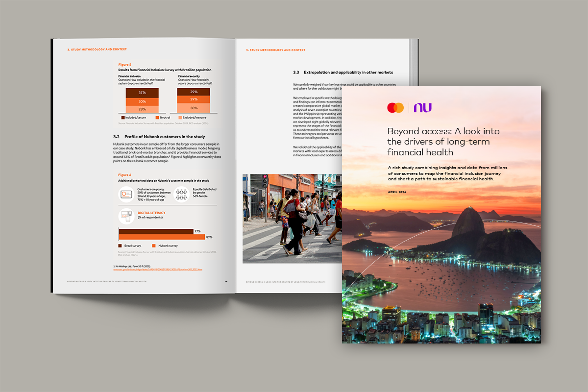Click the 3.2 Profile of Nubank customers heading

tap(159, 137)
